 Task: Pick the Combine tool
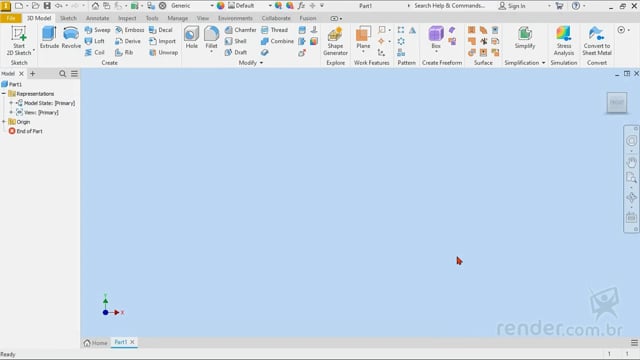point(277,41)
